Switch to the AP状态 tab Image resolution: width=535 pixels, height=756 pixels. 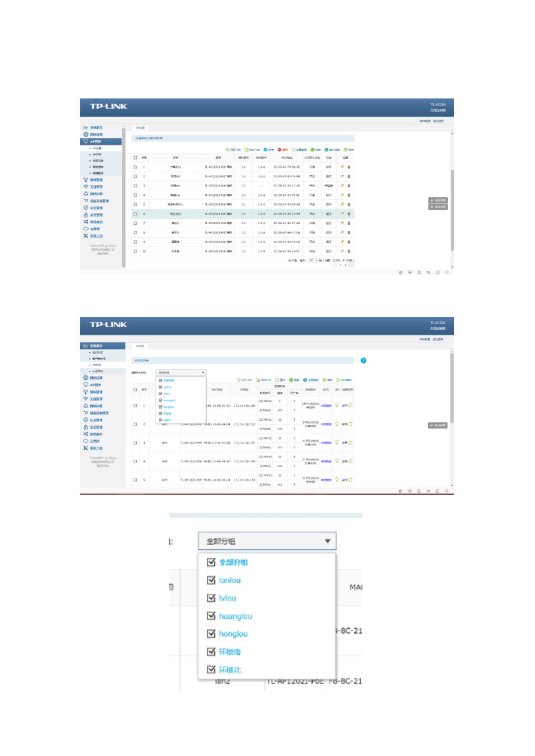point(139,345)
